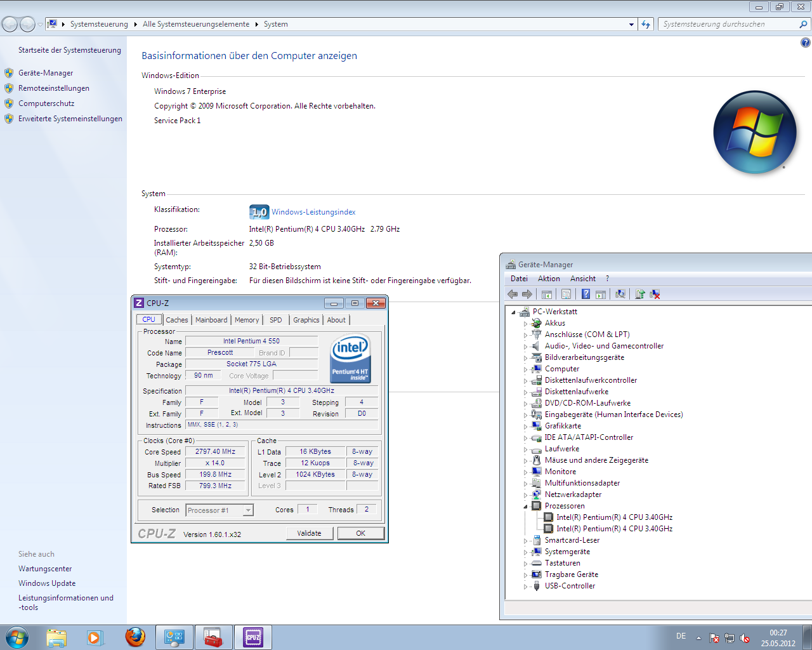The image size is (812, 650).
Task: Expand Monitore node in device tree
Action: [525, 472]
